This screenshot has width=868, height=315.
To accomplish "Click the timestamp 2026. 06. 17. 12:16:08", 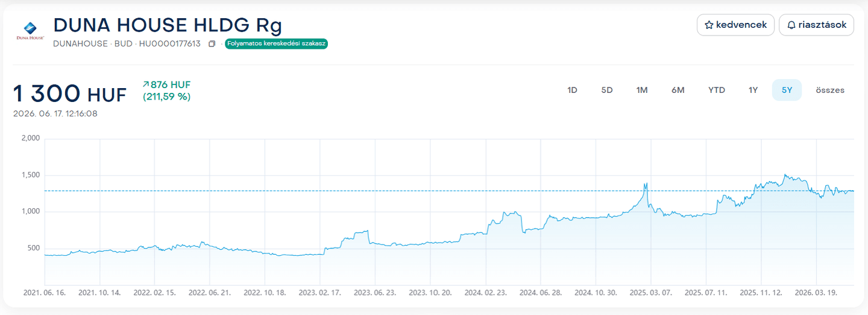I will 55,113.
